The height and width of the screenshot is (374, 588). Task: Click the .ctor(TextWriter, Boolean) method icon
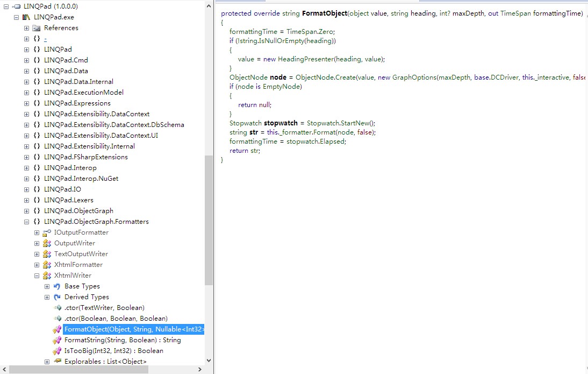[x=58, y=308]
